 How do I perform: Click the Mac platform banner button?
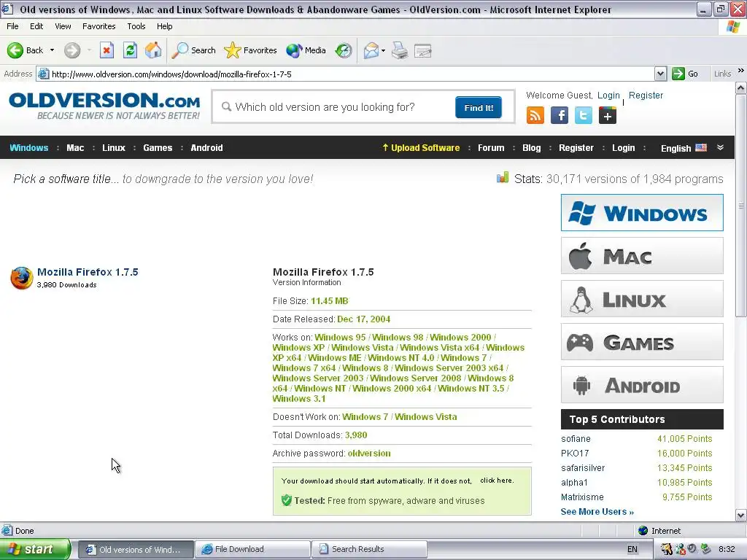[x=642, y=256]
